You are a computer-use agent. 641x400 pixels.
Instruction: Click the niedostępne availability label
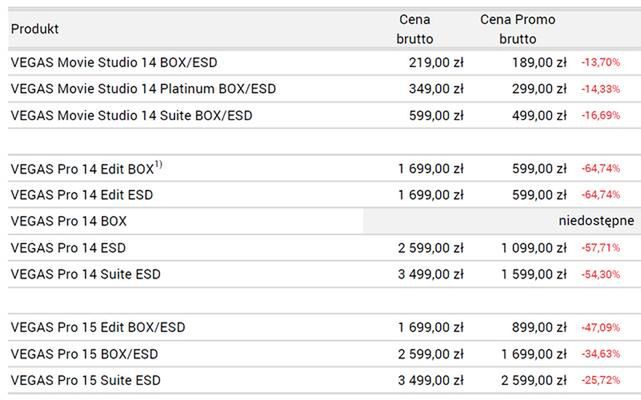597,221
